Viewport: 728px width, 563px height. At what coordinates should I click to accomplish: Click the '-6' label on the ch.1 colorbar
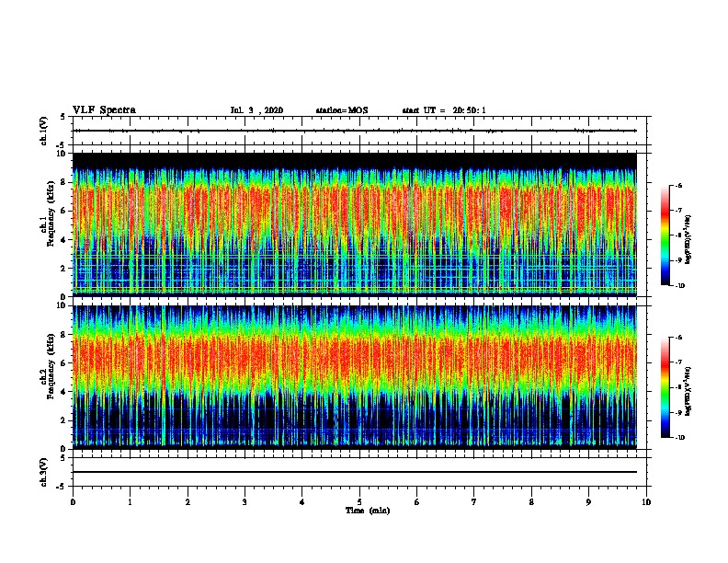[x=678, y=186]
